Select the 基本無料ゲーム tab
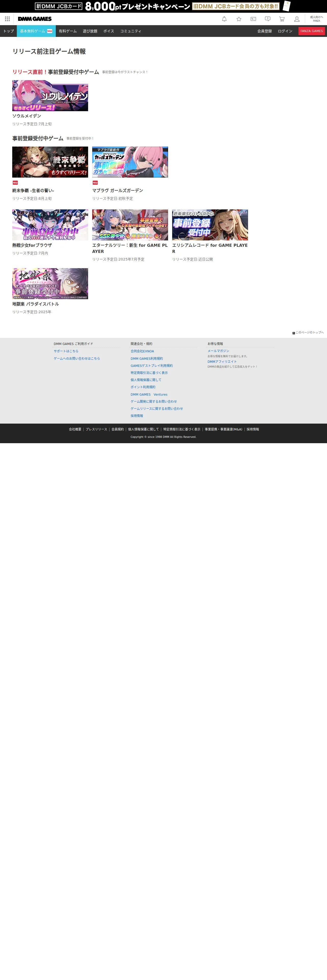 pos(36,31)
